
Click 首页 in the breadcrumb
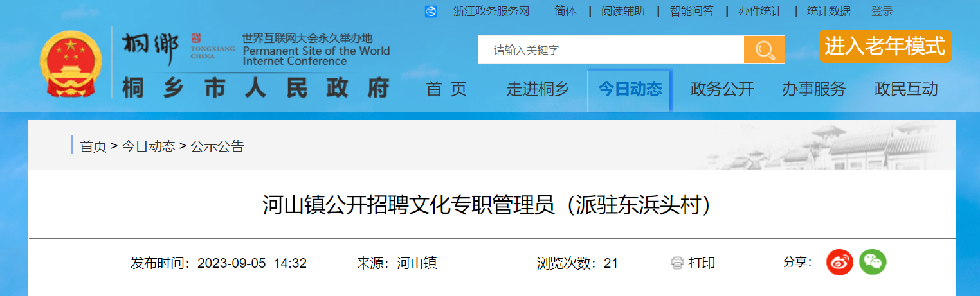[93, 146]
